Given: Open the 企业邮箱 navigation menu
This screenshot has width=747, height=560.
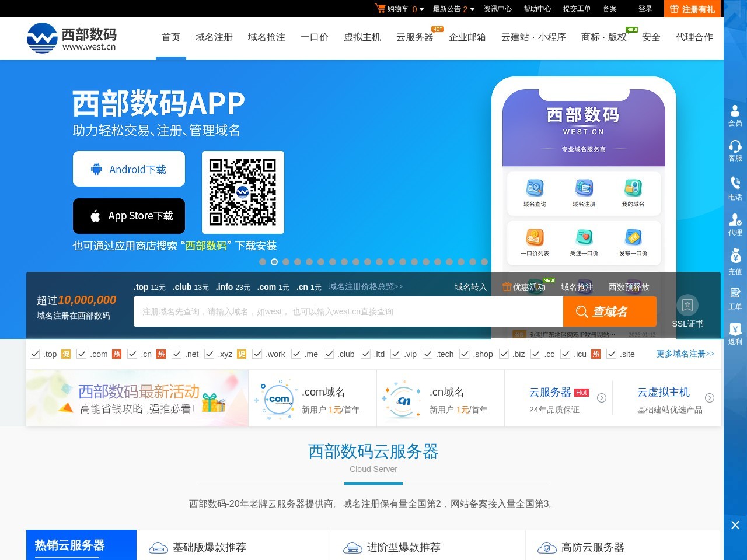Looking at the screenshot, I should 467,37.
